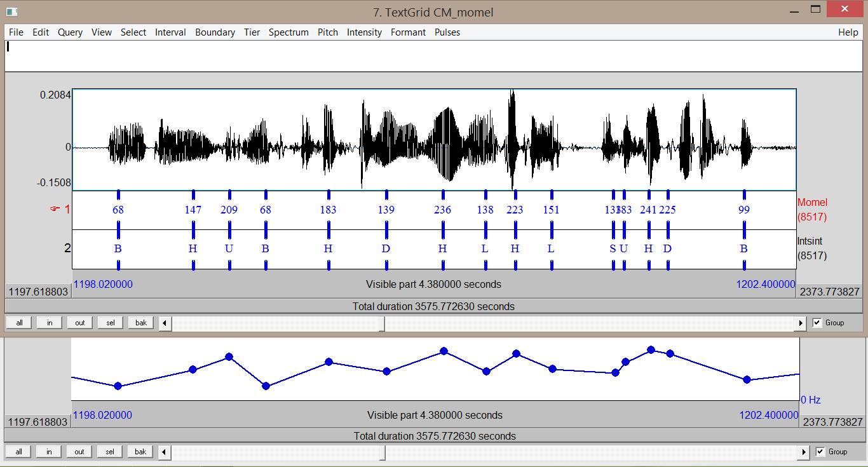Click left scroll arrow of lower window scrollbar
This screenshot has height=467, width=868.
(x=165, y=452)
